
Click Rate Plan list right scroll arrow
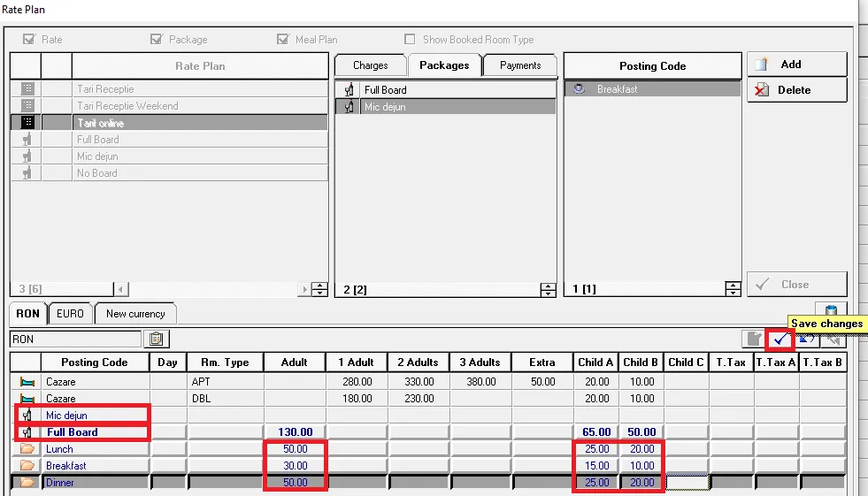tap(303, 288)
